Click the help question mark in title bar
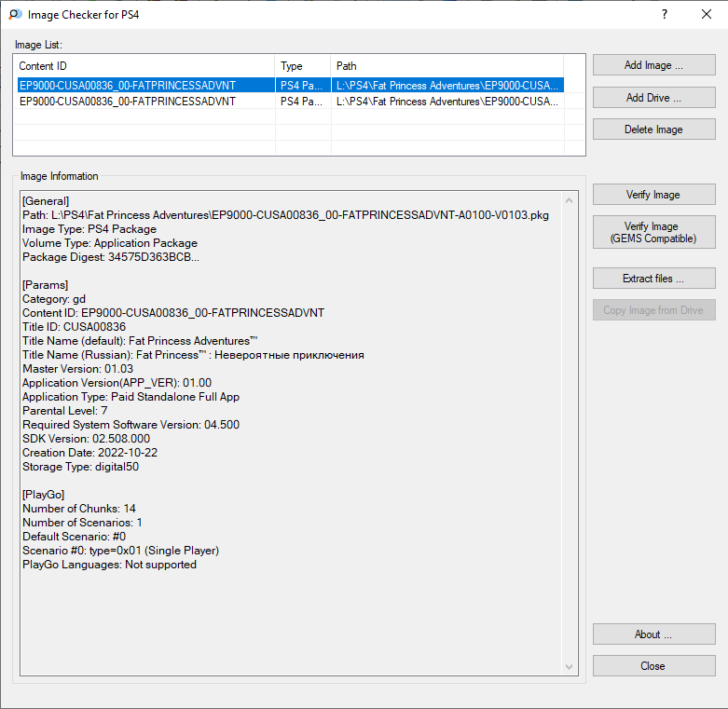Image resolution: width=728 pixels, height=709 pixels. click(665, 14)
